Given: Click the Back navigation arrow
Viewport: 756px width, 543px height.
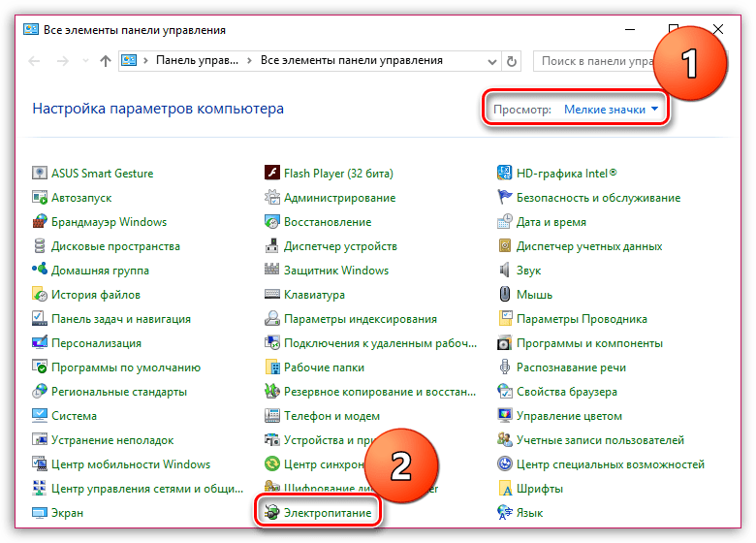Looking at the screenshot, I should point(34,61).
